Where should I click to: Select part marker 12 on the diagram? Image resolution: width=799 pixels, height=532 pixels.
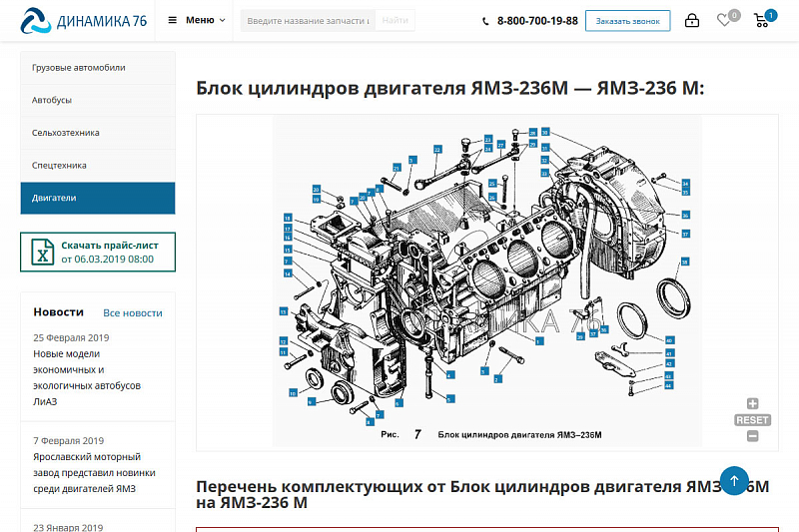point(284,341)
